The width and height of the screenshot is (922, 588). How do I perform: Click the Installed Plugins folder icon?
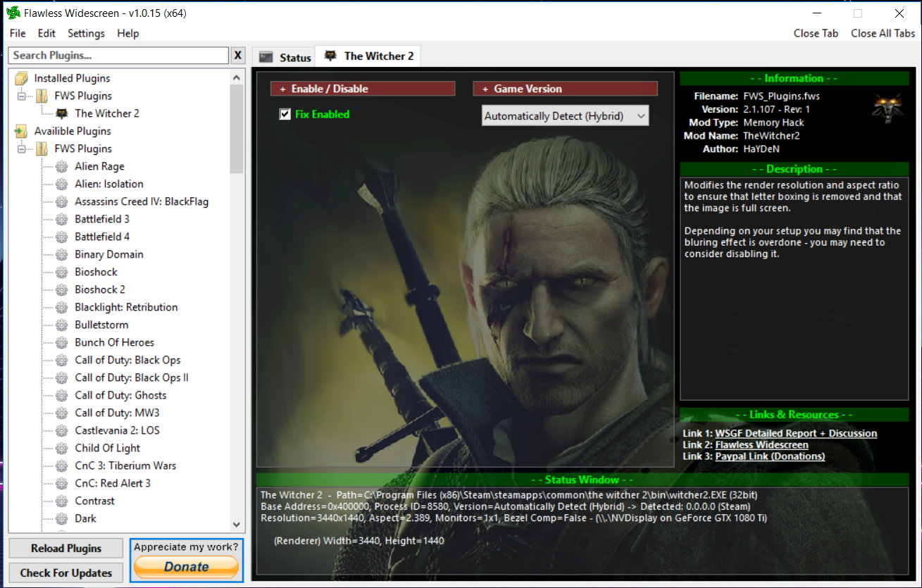[x=22, y=78]
